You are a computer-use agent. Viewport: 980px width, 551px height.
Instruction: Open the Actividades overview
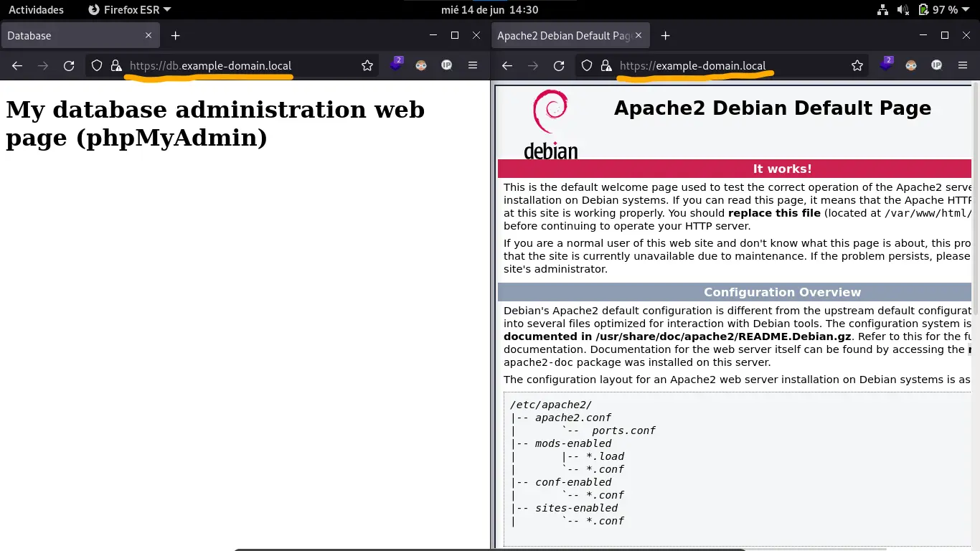pyautogui.click(x=36, y=10)
